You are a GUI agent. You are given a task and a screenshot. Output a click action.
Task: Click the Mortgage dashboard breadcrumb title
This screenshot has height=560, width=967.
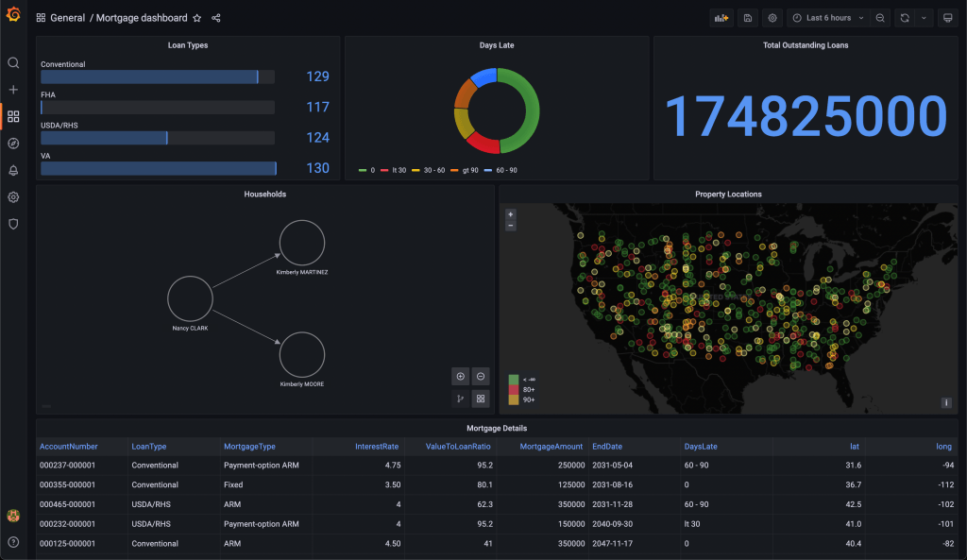click(143, 17)
